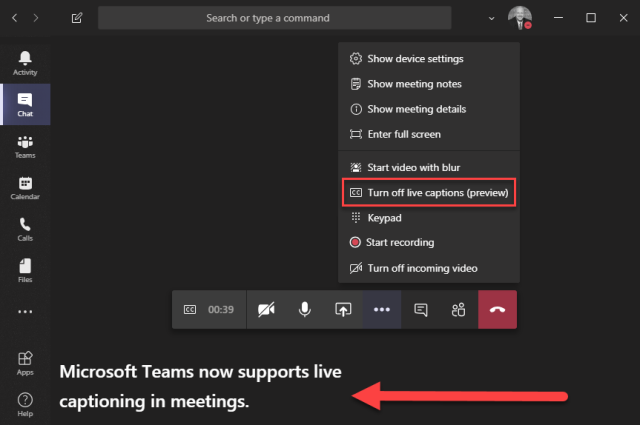Screen dimensions: 640x425
Task: Expand the dropdown chevron beside profile picture
Action: coord(491,18)
